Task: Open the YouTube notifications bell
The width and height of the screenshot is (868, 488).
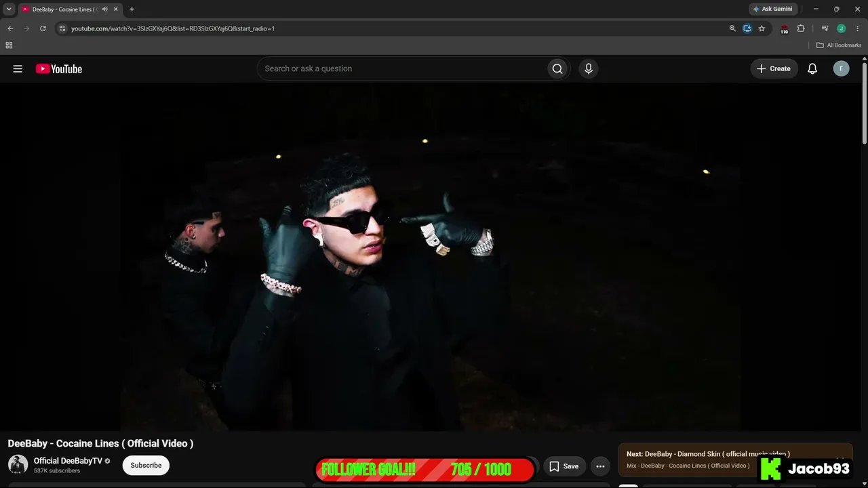Action: point(812,68)
